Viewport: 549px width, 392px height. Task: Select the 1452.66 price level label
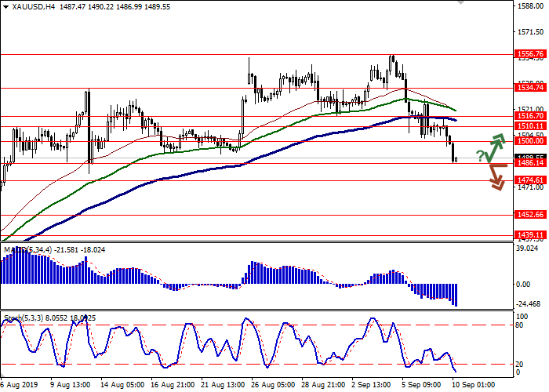[x=531, y=215]
